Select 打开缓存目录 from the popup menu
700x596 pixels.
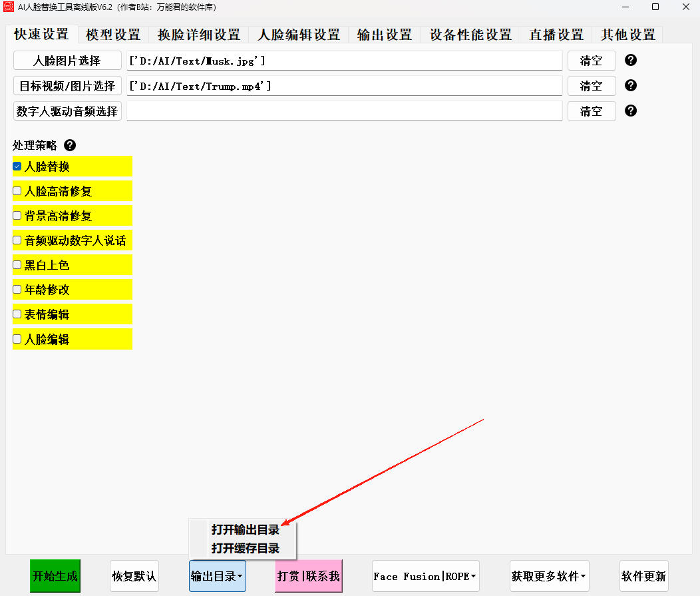point(245,549)
